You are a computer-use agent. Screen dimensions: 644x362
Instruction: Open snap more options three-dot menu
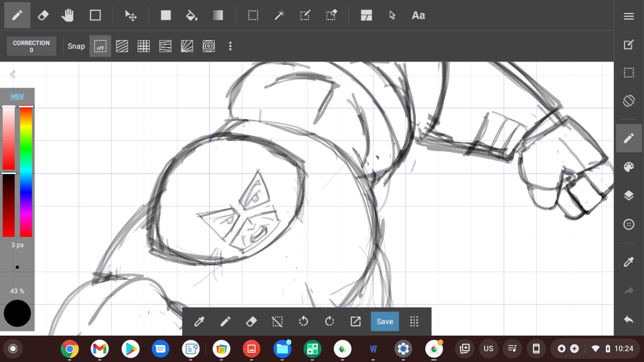pos(230,46)
